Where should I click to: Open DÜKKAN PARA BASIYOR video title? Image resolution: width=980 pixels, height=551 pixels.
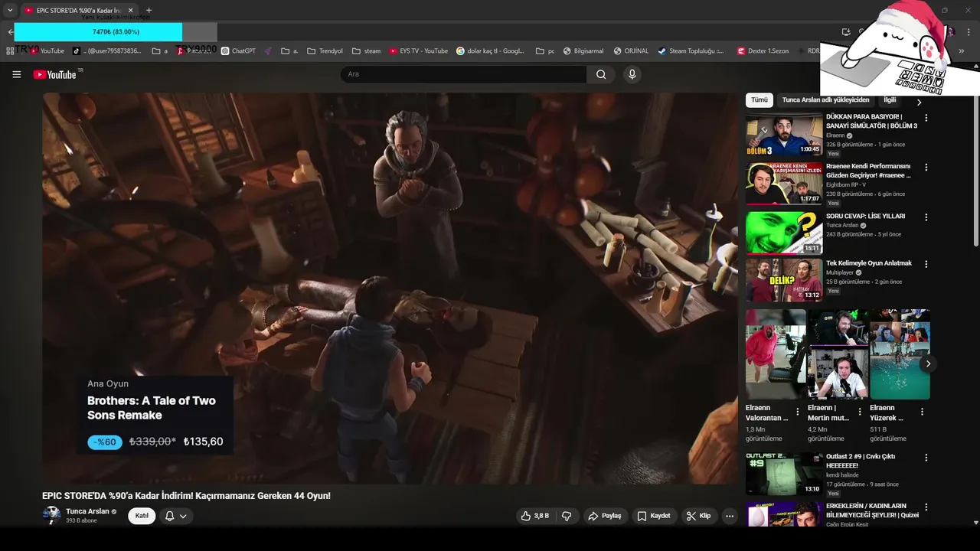(871, 121)
